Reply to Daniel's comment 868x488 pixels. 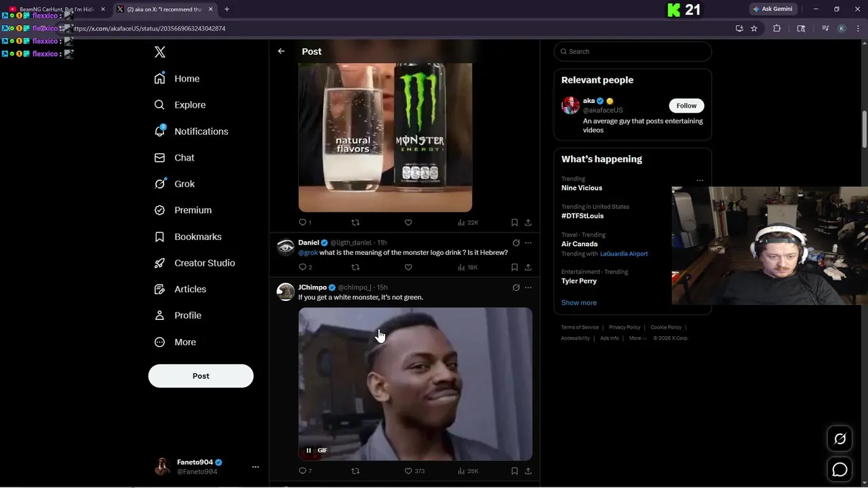pos(305,267)
